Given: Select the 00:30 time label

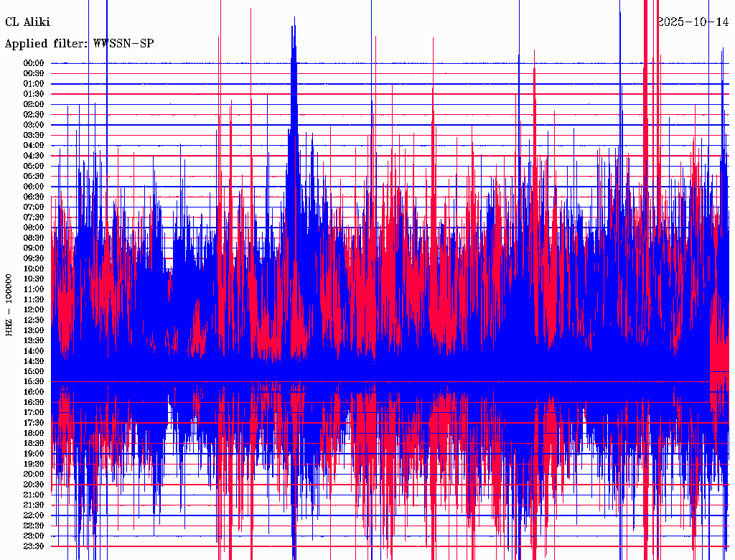Looking at the screenshot, I should click(x=34, y=74).
